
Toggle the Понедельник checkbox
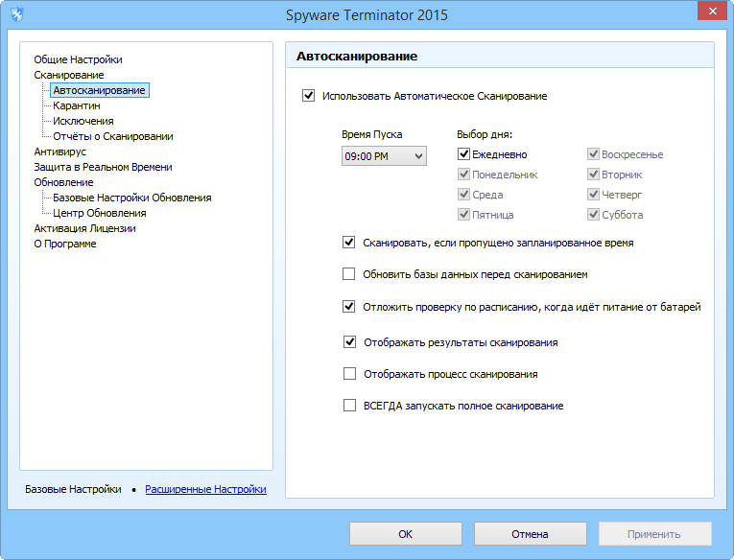(463, 174)
